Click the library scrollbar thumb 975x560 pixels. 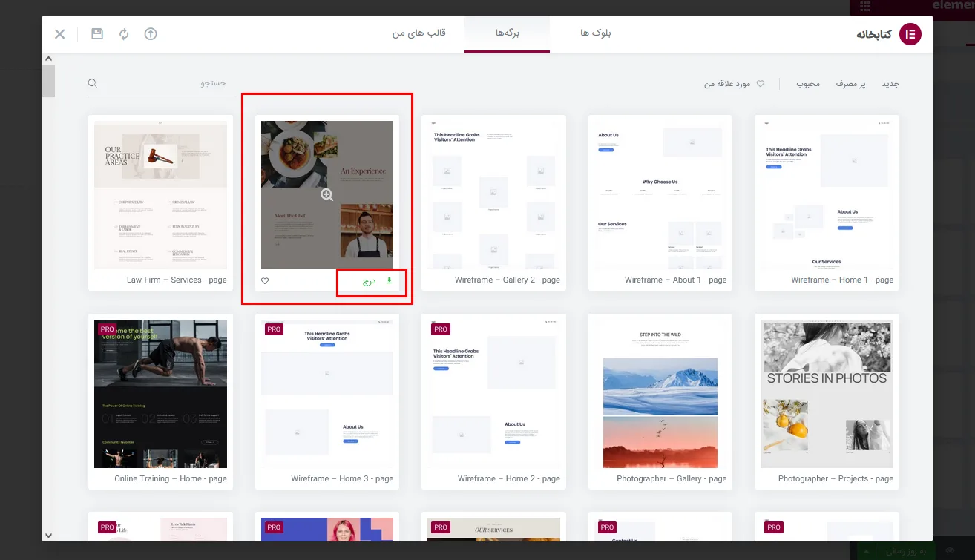click(48, 81)
